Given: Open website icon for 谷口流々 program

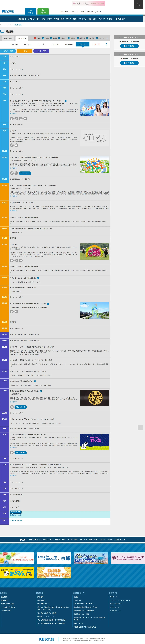Looking at the screenshot, I should [12, 145].
